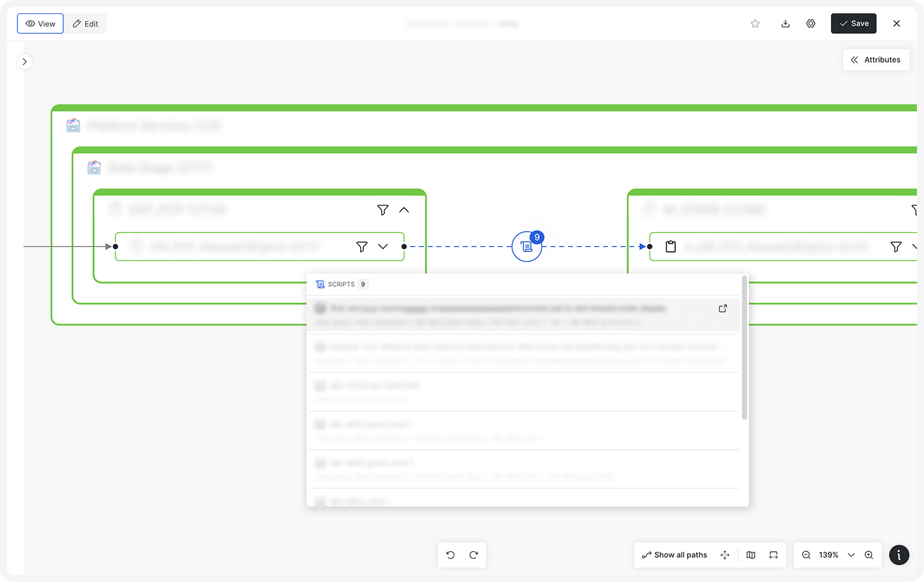The width and height of the screenshot is (924, 582).
Task: Click the Save button
Action: tap(854, 23)
